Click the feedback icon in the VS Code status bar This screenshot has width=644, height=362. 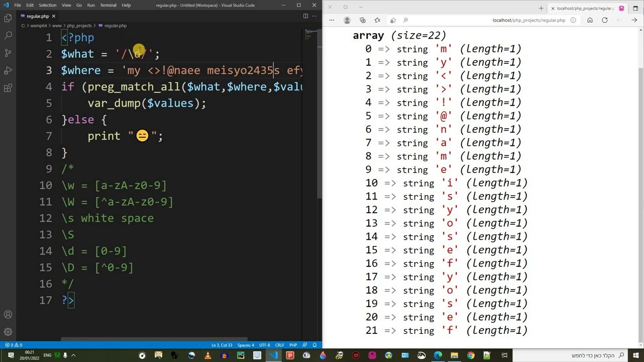pos(305,345)
